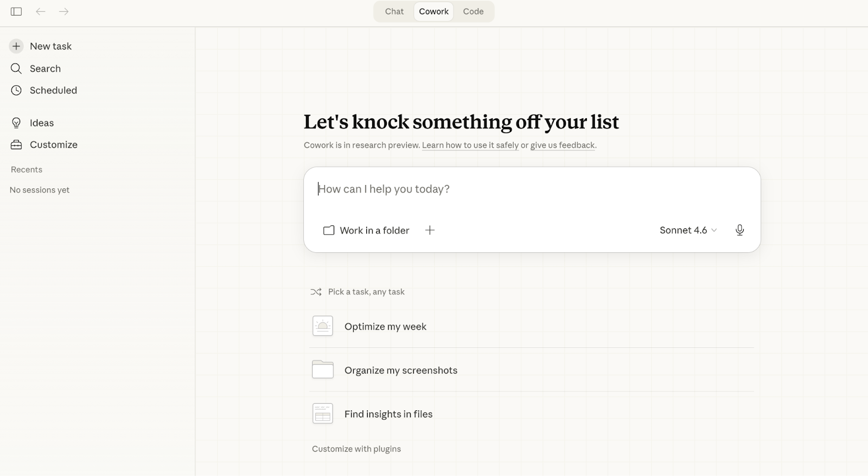The height and width of the screenshot is (476, 868).
Task: Switch to the Chat tab
Action: [394, 11]
